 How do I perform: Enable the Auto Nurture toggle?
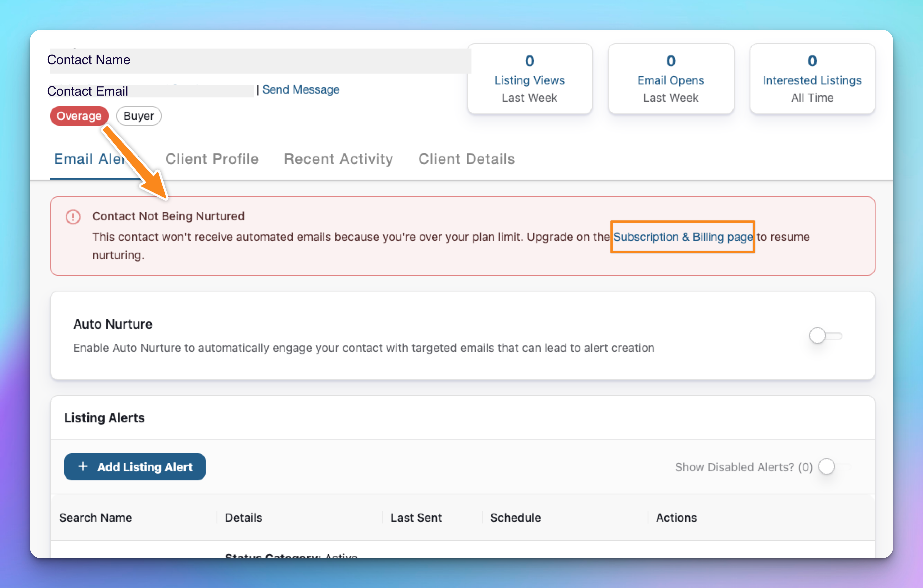click(x=825, y=336)
